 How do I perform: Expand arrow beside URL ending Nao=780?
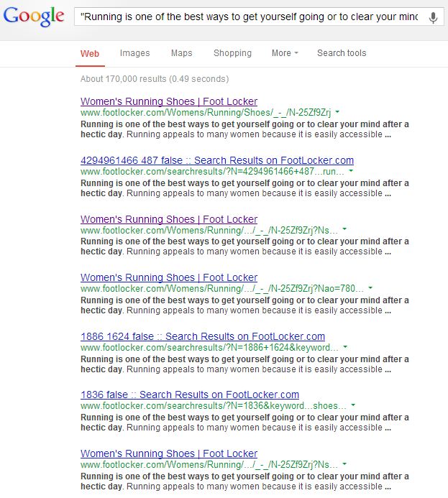click(370, 288)
